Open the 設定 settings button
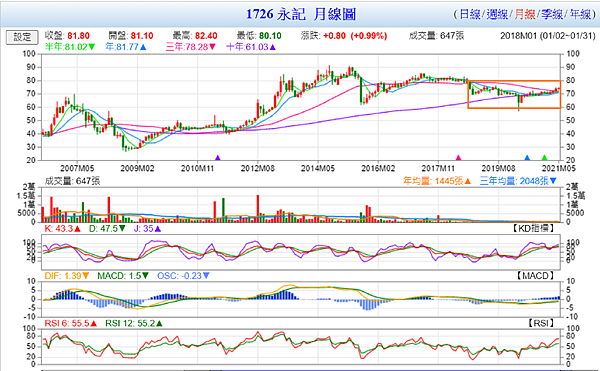 (22, 37)
